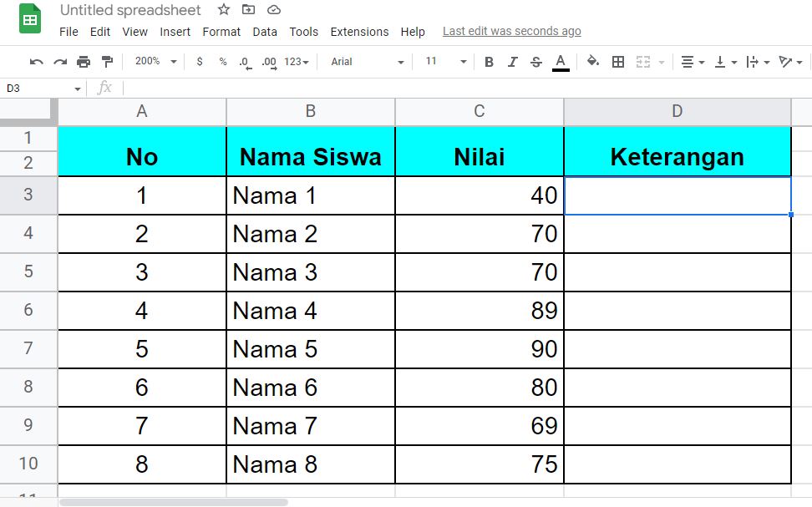
Task: Click the select-all corner box
Action: [28, 112]
